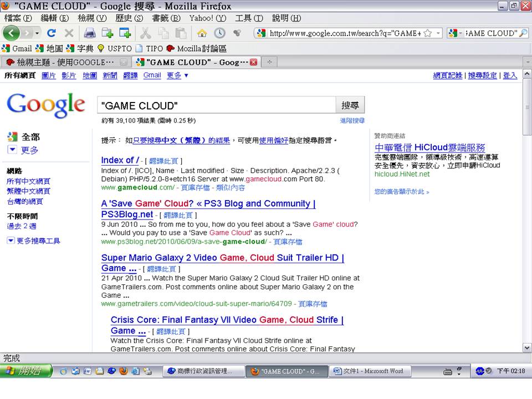Print the page using the printer icon
Screen dimensions: 532x399
coord(90,33)
